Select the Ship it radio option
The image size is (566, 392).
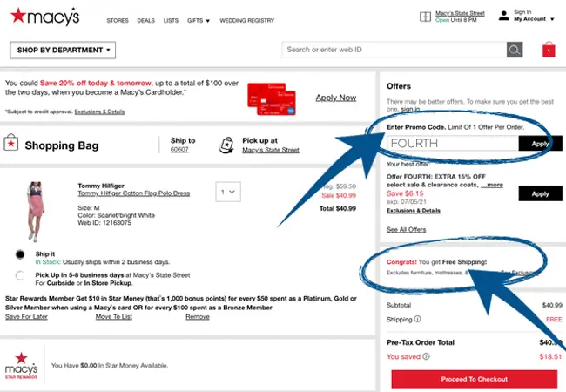(x=20, y=254)
